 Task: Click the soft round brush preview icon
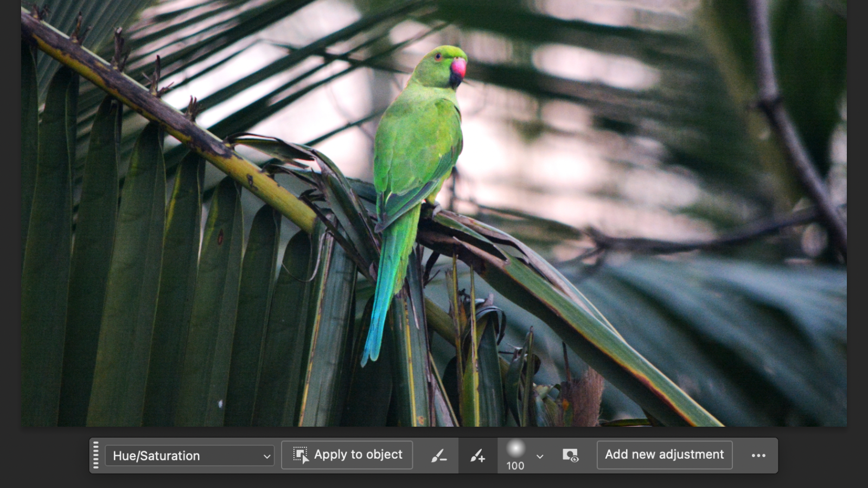pyautogui.click(x=516, y=449)
